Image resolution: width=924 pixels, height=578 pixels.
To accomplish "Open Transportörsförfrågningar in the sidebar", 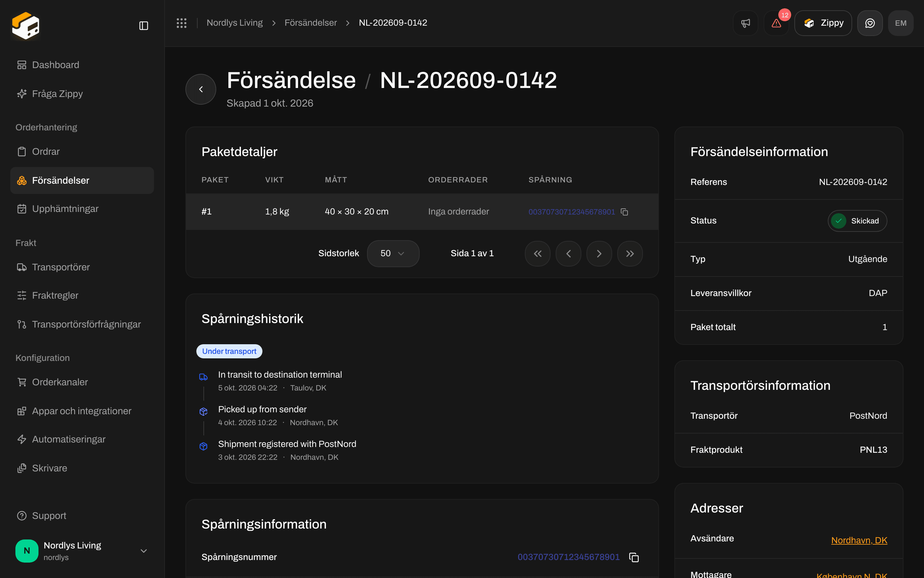I will click(82, 324).
